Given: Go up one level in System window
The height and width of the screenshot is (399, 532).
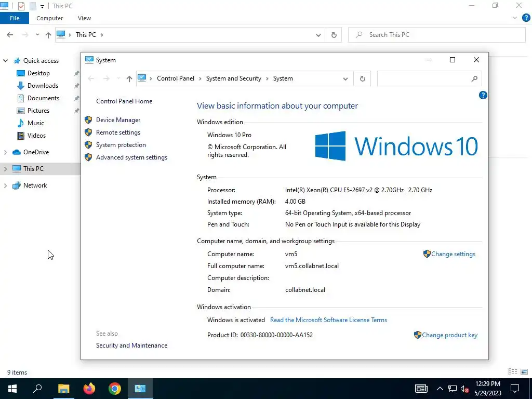Looking at the screenshot, I should [x=129, y=79].
